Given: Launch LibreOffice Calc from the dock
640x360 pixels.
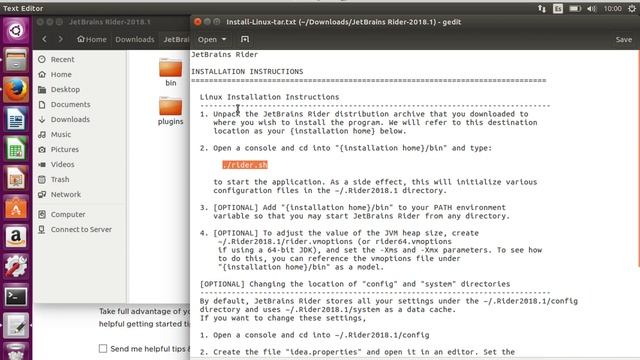Looking at the screenshot, I should pos(16,149).
